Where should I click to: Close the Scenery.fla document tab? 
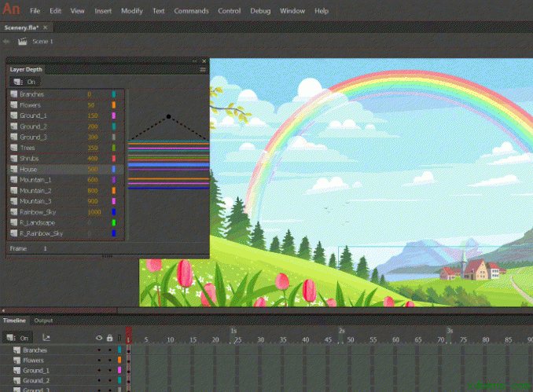click(x=46, y=27)
